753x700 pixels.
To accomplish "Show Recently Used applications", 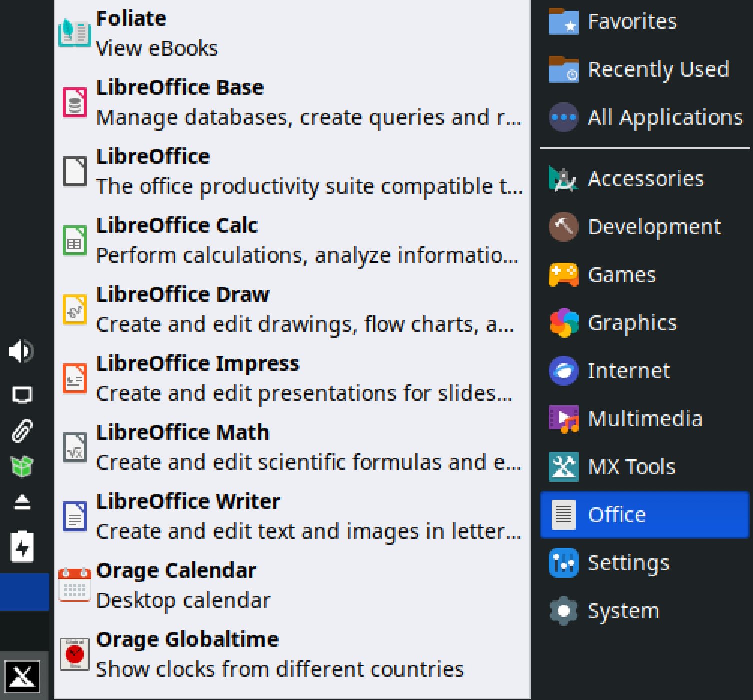I will click(644, 69).
